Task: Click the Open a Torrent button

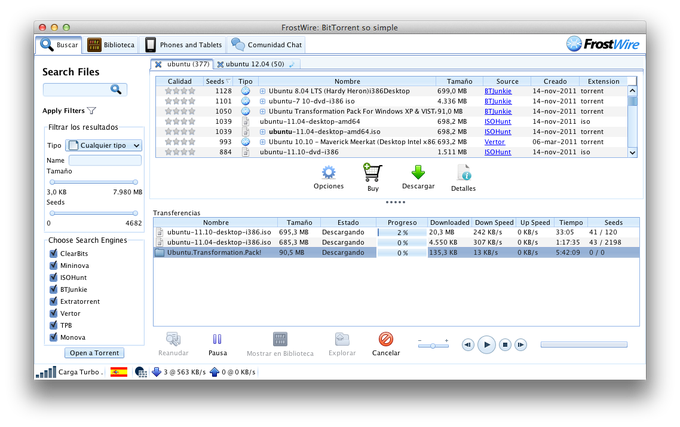Action: click(94, 353)
